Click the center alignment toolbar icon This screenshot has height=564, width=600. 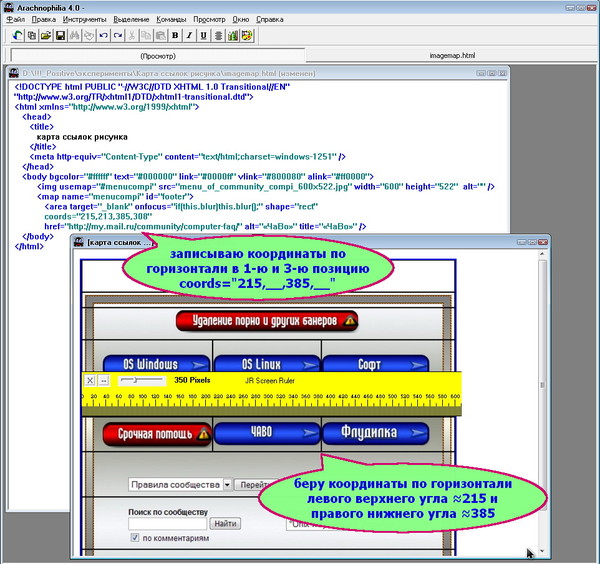[218, 36]
